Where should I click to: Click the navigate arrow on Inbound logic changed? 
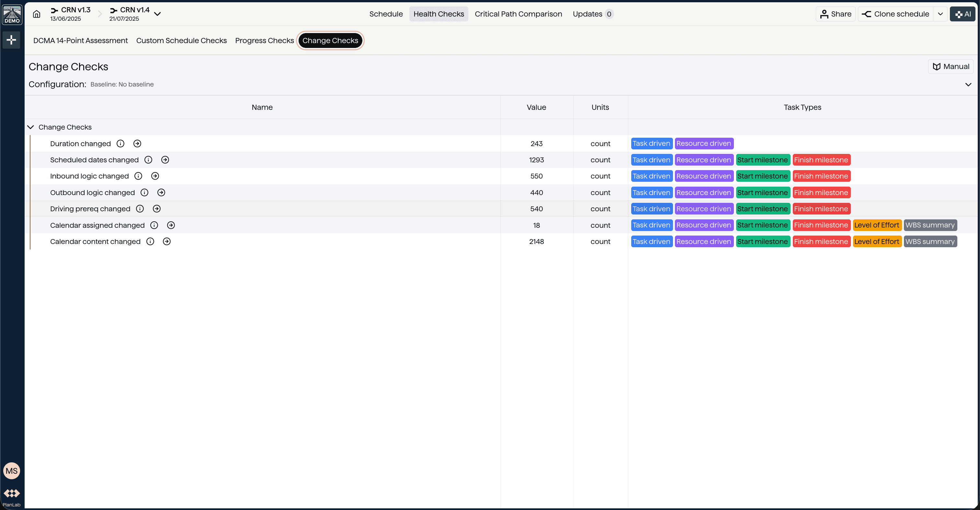pos(154,176)
